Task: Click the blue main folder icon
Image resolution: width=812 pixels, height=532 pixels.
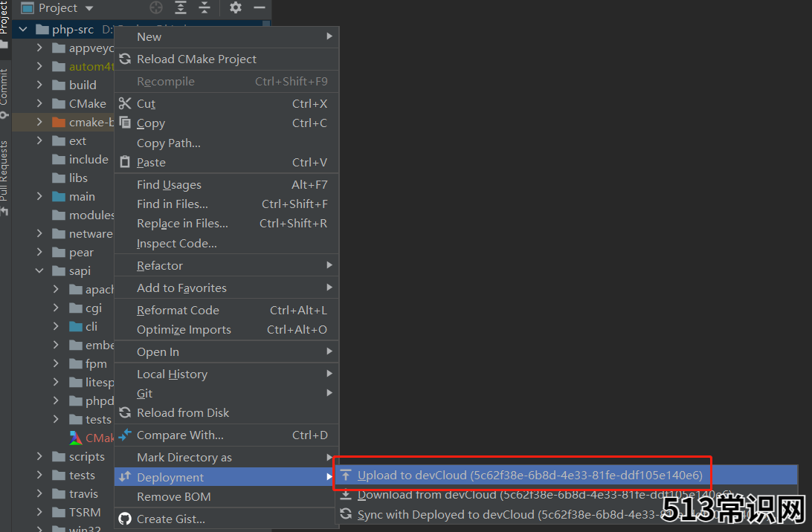Action: coord(59,197)
